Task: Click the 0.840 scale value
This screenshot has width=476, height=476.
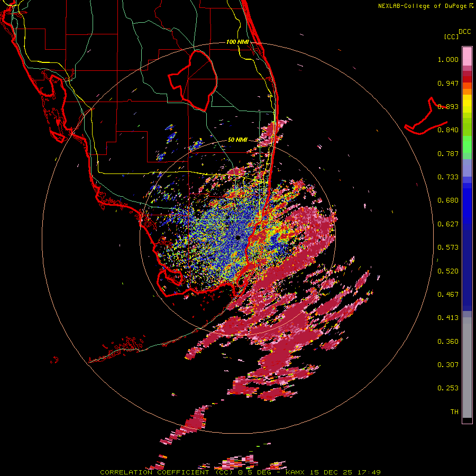Action: 448,130
